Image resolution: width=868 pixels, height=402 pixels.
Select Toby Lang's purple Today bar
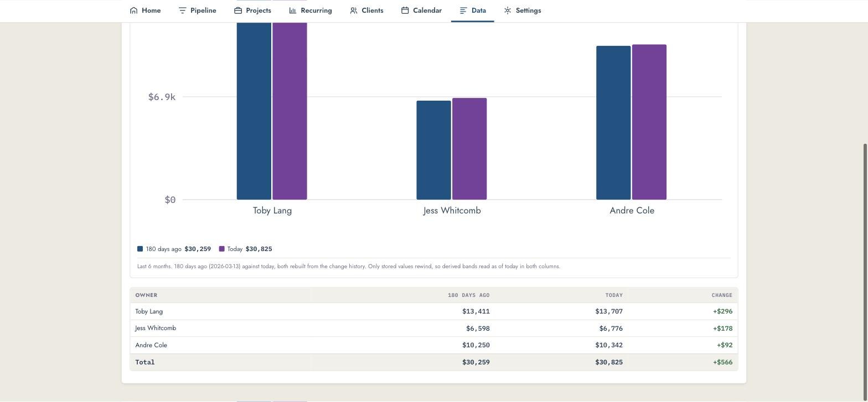tap(290, 111)
